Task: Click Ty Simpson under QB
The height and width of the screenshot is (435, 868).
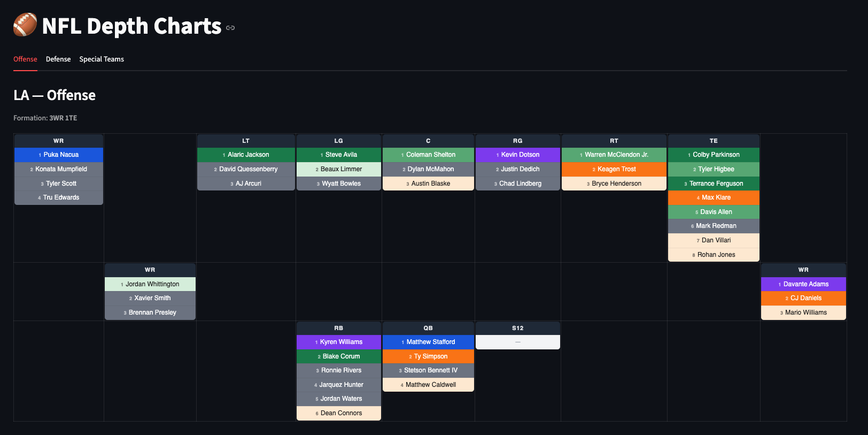Action: [x=428, y=356]
